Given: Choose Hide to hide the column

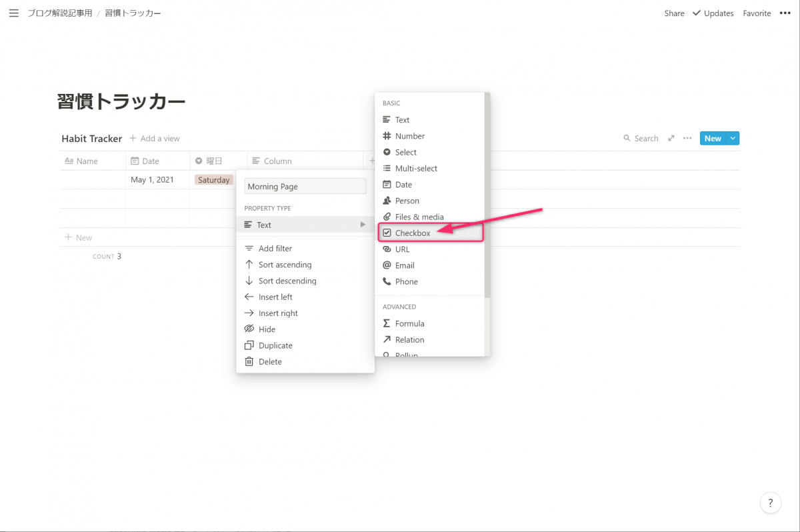Looking at the screenshot, I should (x=267, y=329).
